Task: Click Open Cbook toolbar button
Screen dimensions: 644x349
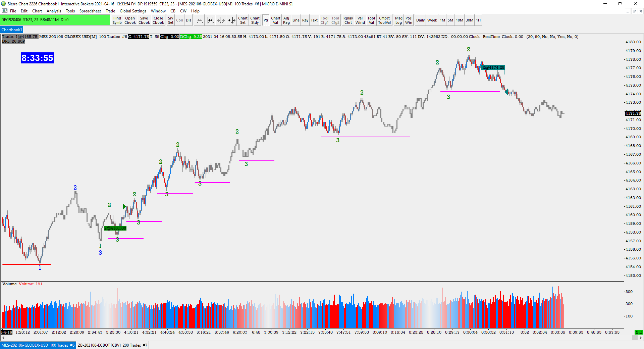Action: pos(130,20)
